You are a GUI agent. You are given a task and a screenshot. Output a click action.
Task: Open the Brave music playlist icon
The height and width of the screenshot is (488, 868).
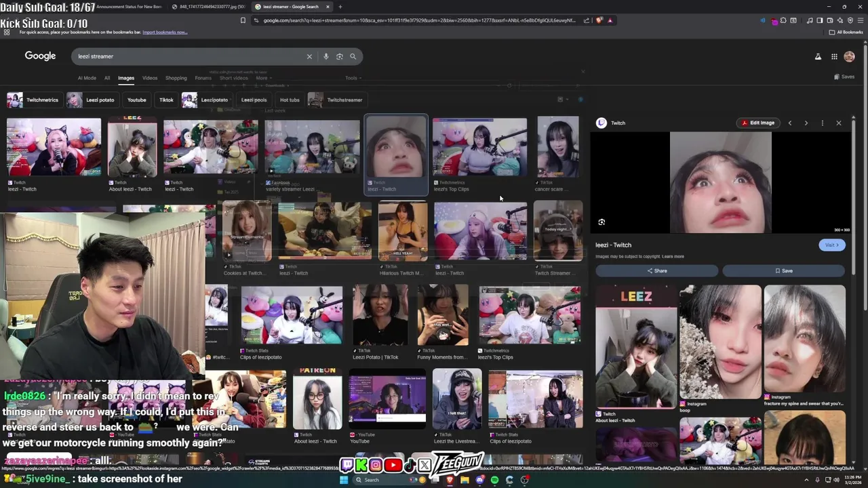[x=810, y=20]
